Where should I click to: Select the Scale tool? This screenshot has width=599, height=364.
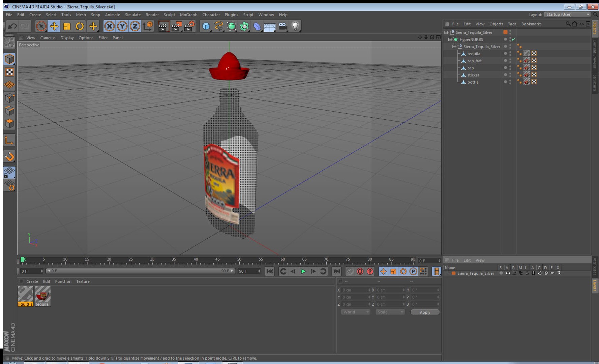(67, 26)
